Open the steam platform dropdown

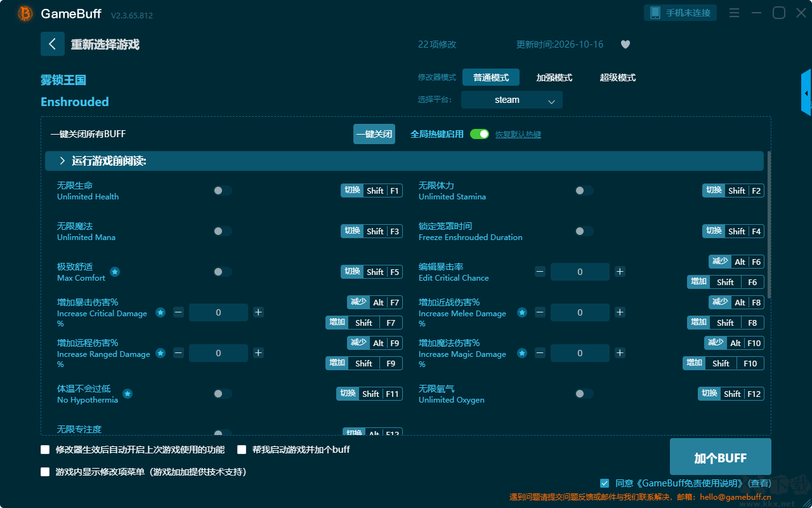(x=512, y=100)
